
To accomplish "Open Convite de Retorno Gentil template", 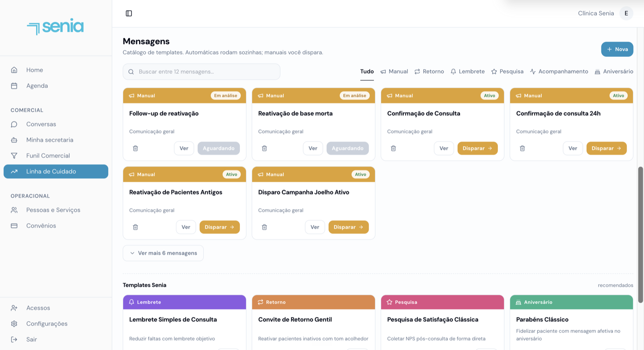I will click(295, 319).
